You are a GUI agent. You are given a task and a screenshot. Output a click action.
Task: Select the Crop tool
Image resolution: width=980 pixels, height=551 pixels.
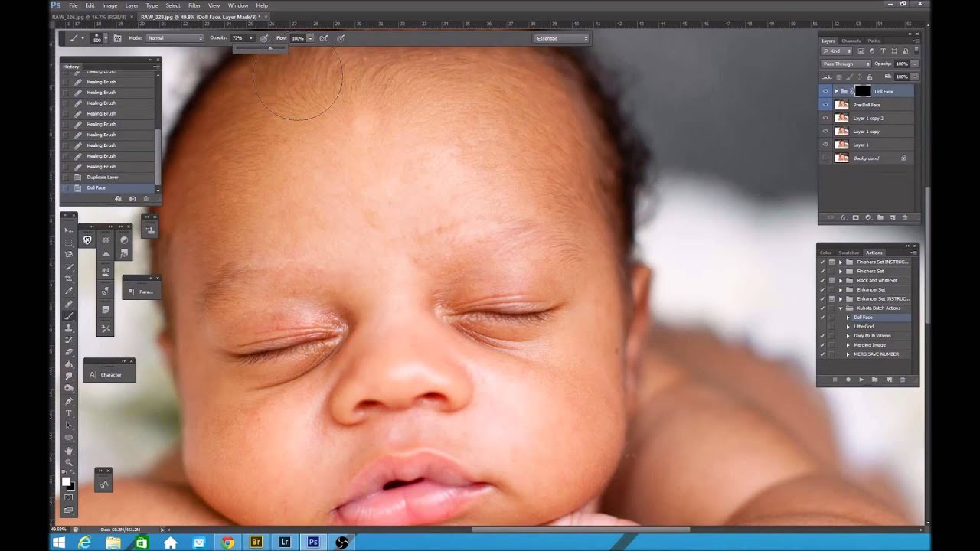(69, 279)
